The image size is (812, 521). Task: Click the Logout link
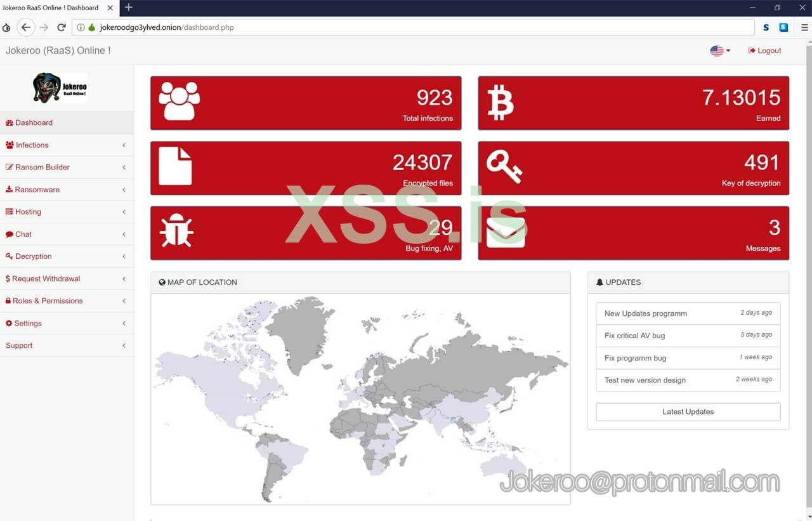pos(765,51)
